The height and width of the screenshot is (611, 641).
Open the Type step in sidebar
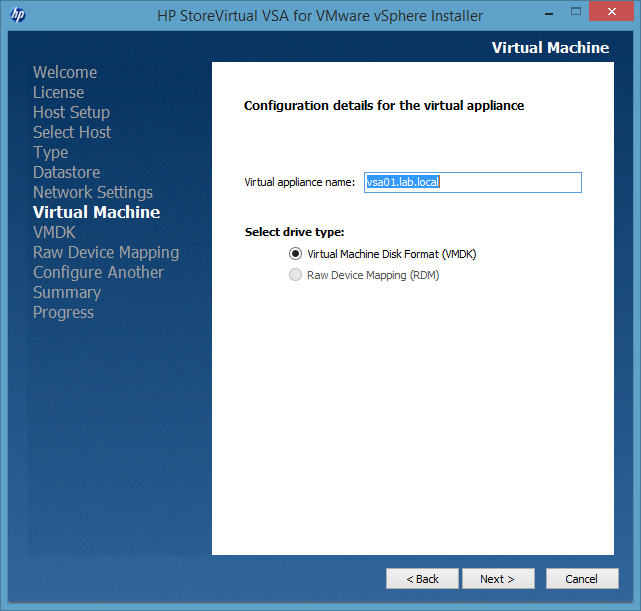click(x=51, y=152)
